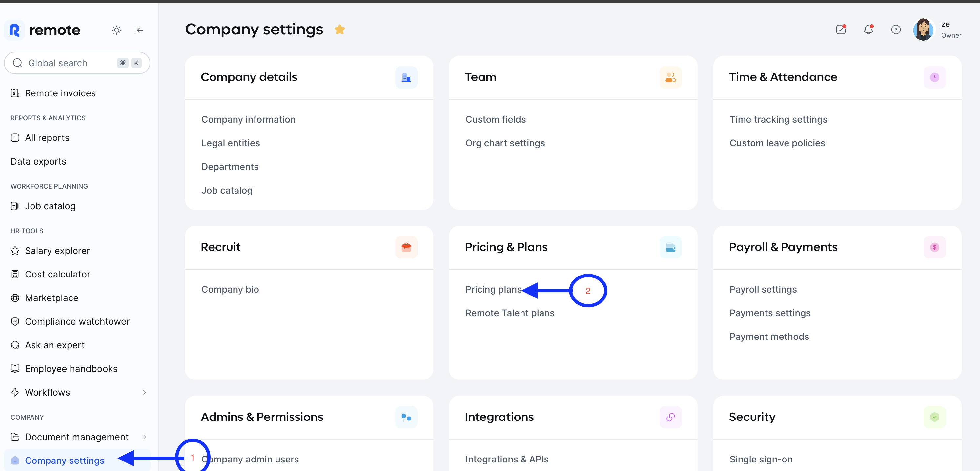This screenshot has height=471, width=980.
Task: Click the Remote invoices icon
Action: click(x=15, y=93)
